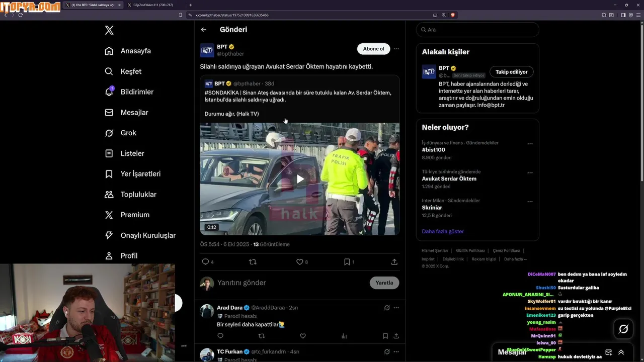Image resolution: width=644 pixels, height=362 pixels.
Task: Open Daha fazla göster link
Action: pyautogui.click(x=443, y=231)
